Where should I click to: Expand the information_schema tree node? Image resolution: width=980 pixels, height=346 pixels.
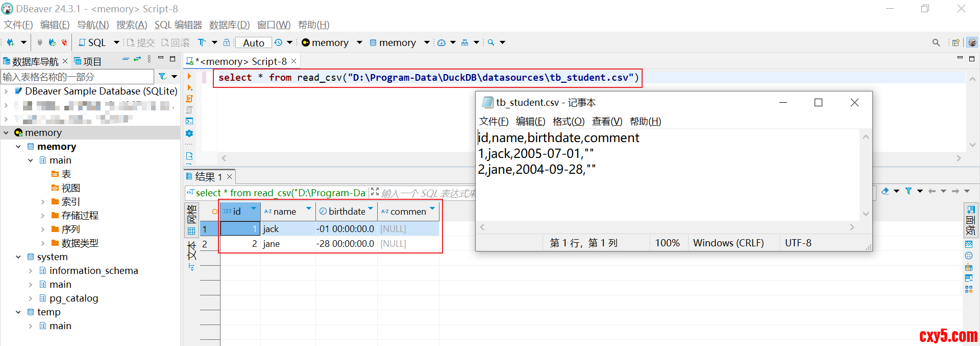tap(31, 271)
